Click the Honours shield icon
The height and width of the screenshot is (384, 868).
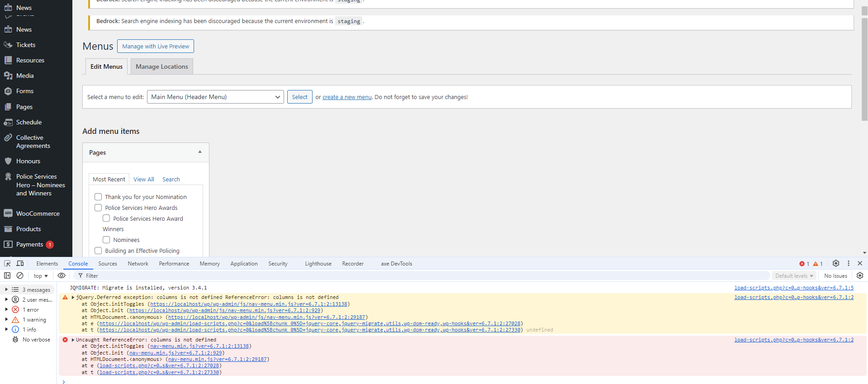click(x=8, y=161)
